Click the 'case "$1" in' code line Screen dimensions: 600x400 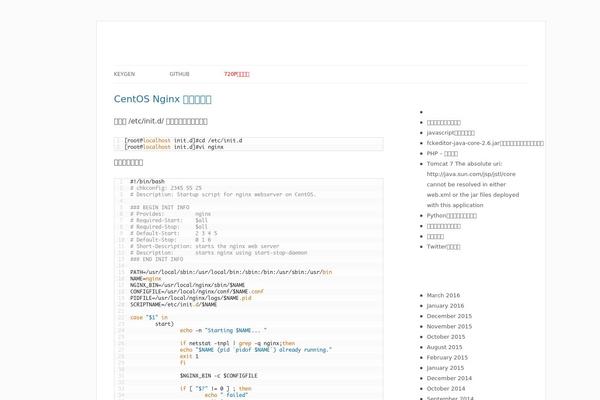tap(149, 318)
